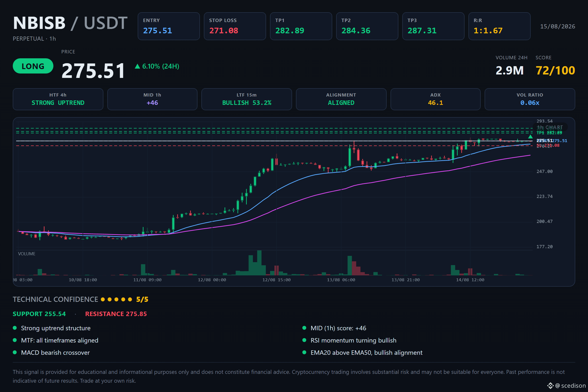This screenshot has width=588, height=392.
Task: Click the green LONG badge
Action: point(33,66)
